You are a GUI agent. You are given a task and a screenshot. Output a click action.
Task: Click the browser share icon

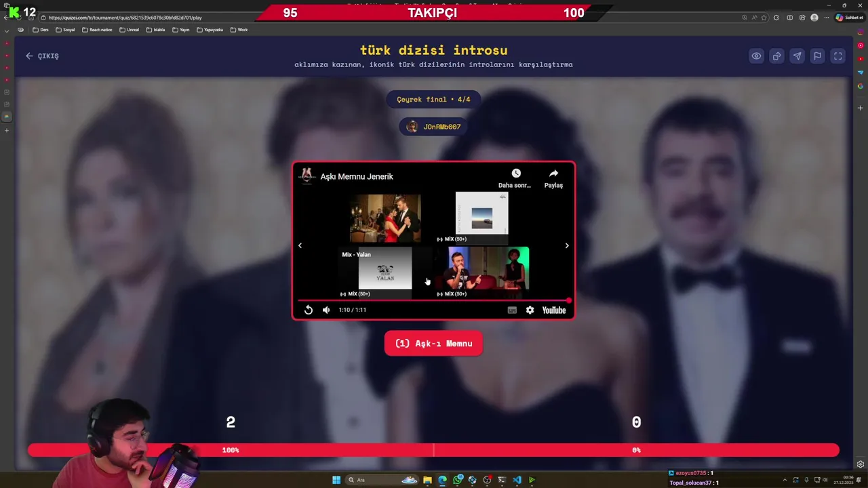pyautogui.click(x=802, y=18)
